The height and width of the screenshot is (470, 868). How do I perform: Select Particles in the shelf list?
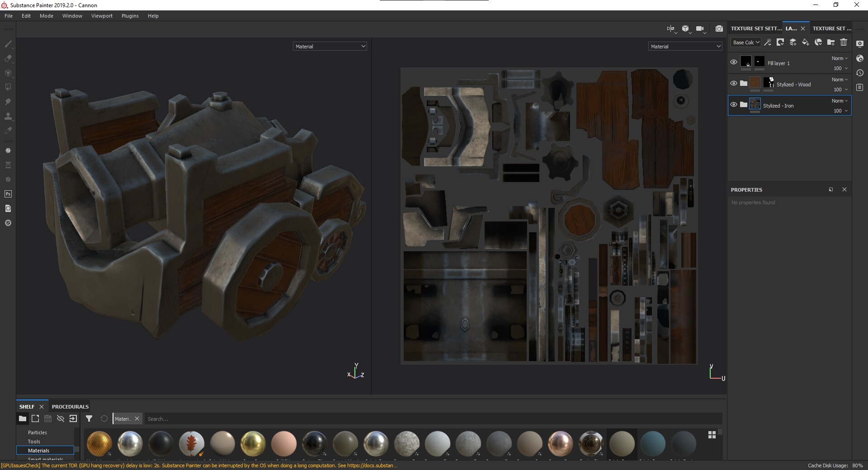pyautogui.click(x=38, y=432)
